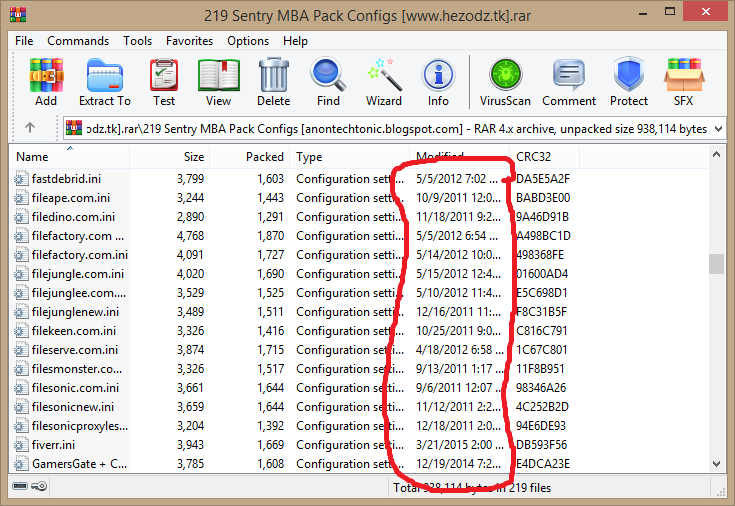Open the Commands menu
The width and height of the screenshot is (735, 506).
[x=78, y=41]
